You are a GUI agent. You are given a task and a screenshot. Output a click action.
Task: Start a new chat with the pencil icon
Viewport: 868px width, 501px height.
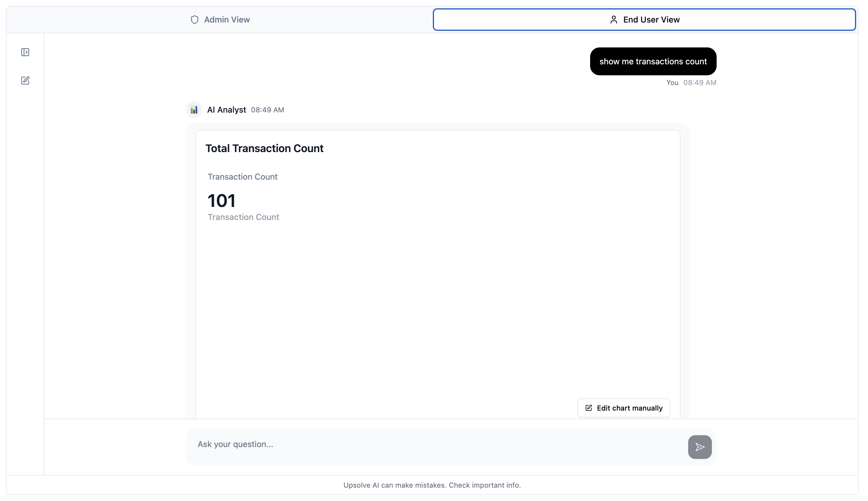pyautogui.click(x=25, y=80)
